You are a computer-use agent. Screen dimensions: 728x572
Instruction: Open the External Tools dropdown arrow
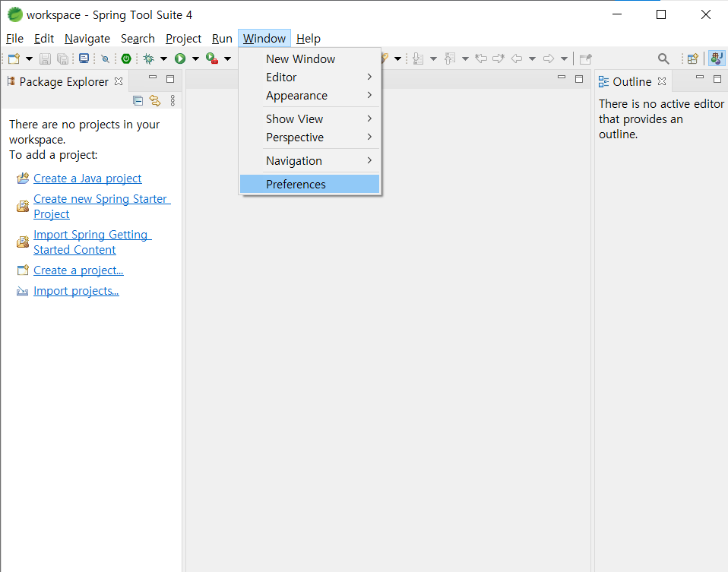(x=227, y=58)
